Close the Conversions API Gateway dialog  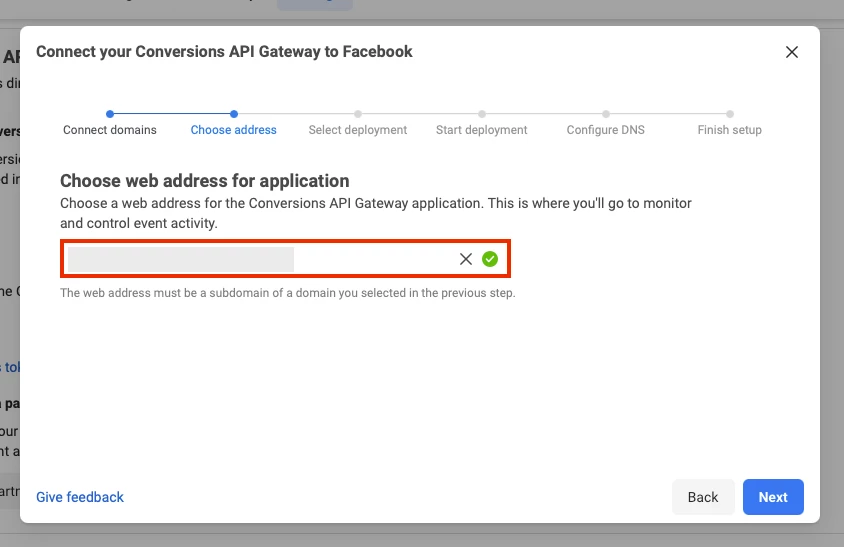point(791,52)
